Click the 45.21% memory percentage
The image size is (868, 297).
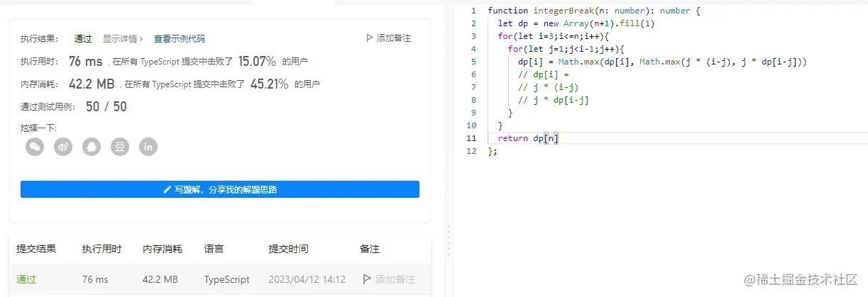click(269, 84)
